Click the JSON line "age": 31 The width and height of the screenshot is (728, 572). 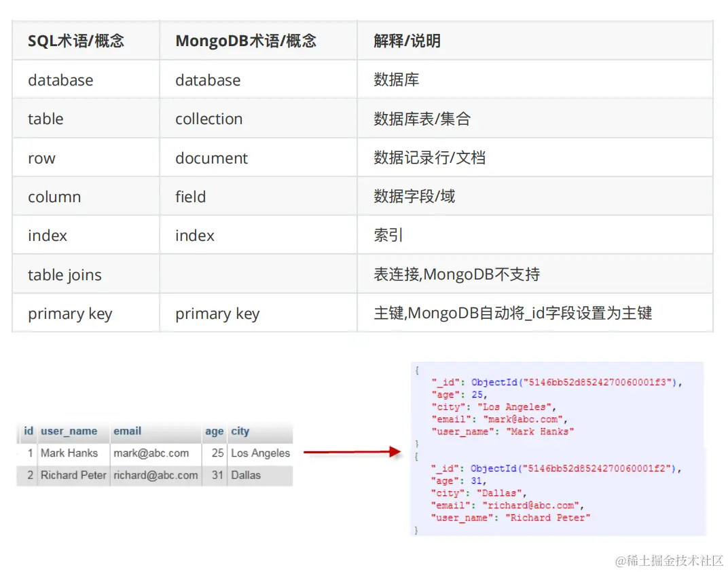458,481
